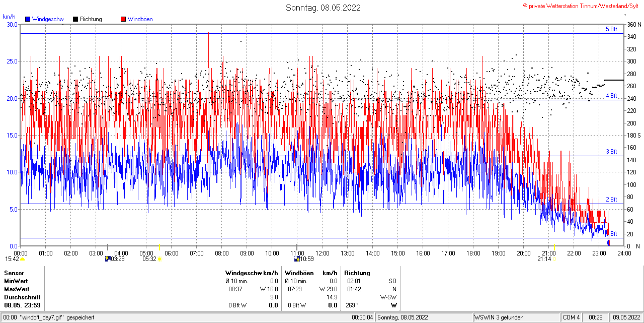Click the moonset icon beside 03:29

pyautogui.click(x=107, y=259)
